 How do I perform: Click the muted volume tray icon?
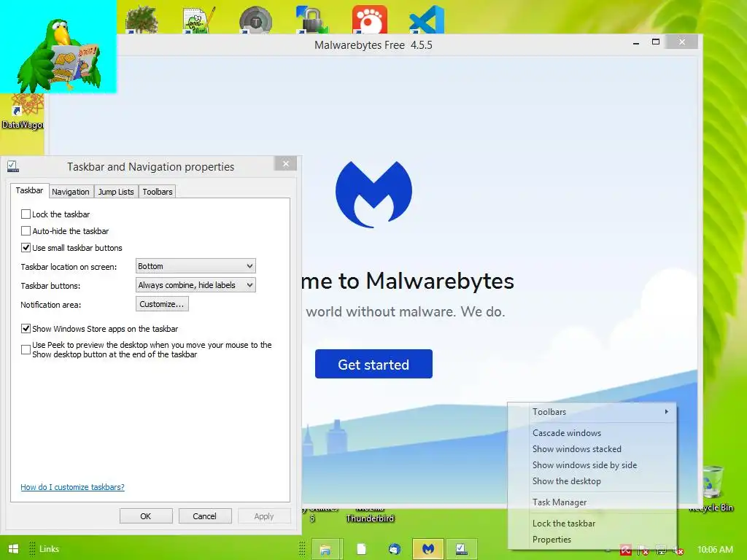pyautogui.click(x=678, y=550)
